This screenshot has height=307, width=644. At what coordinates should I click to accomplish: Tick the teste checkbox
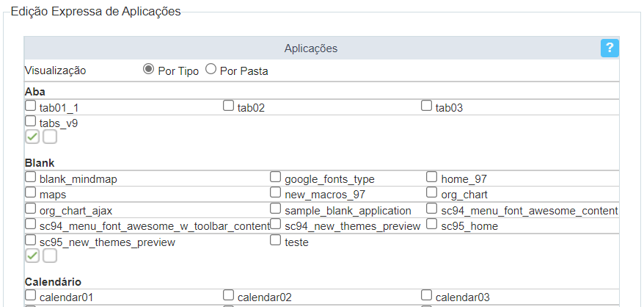coord(276,241)
